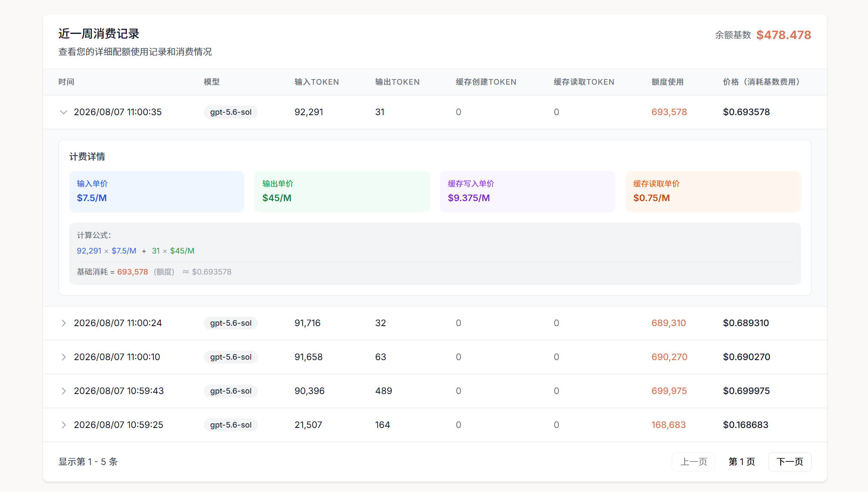Click the 输出单价 $45/M card

342,192
